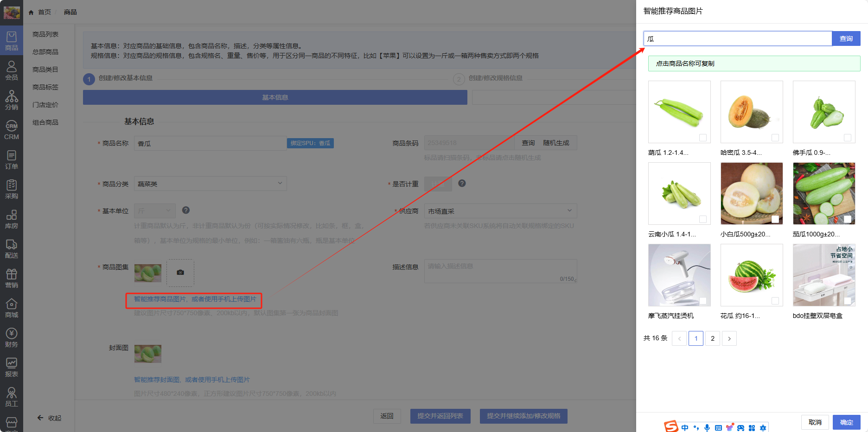Toggle the 是否计重 switch

click(438, 184)
